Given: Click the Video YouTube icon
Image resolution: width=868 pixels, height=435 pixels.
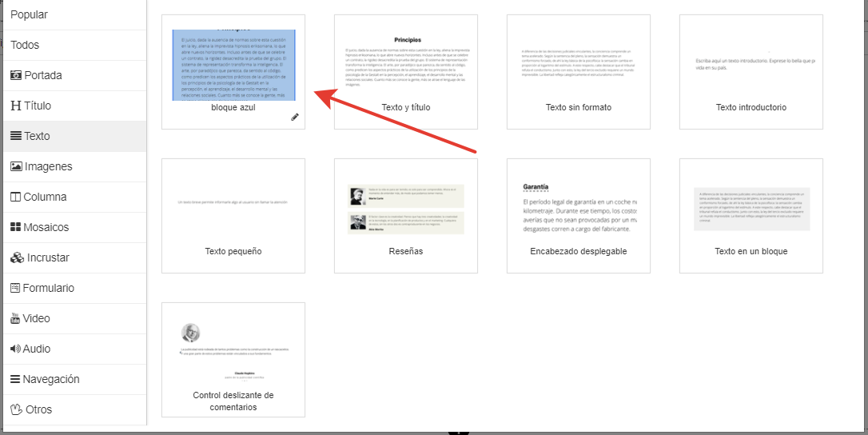Looking at the screenshot, I should click(x=15, y=318).
